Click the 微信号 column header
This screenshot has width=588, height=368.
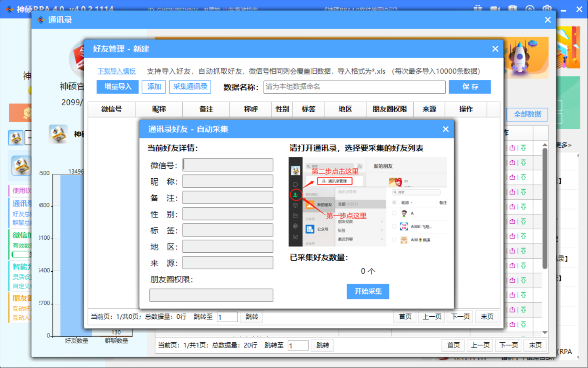coord(112,109)
